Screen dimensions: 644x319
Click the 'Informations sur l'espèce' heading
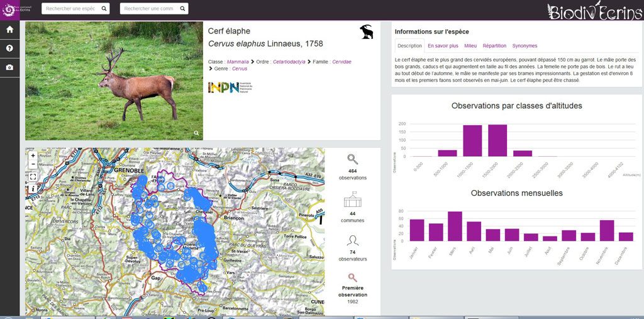coord(431,31)
